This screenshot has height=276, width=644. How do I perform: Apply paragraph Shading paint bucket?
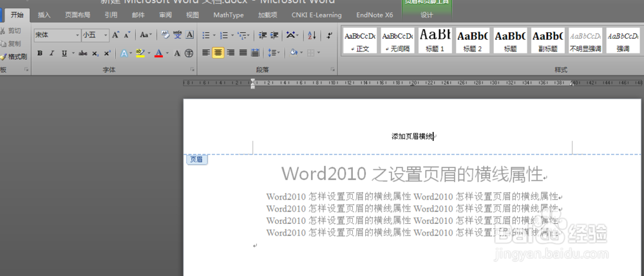[x=293, y=53]
